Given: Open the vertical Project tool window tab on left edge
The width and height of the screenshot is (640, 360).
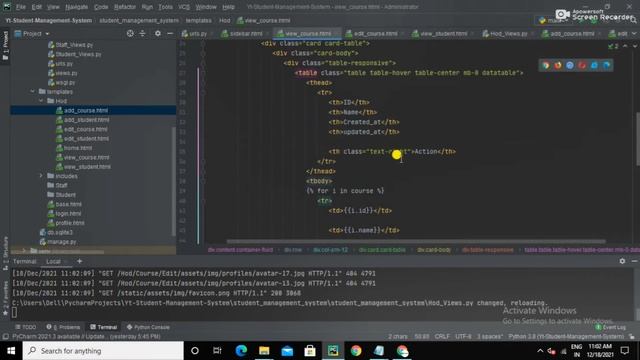Looking at the screenshot, I should click(5, 46).
